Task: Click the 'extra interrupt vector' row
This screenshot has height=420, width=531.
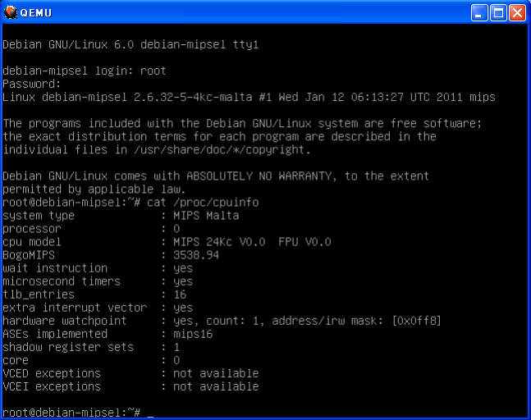Action: [x=98, y=308]
